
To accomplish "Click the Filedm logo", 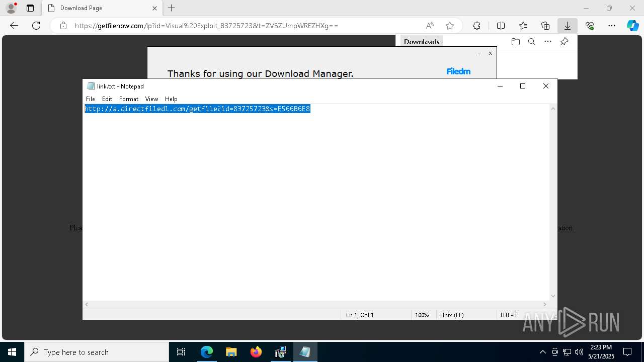I will pos(458,71).
